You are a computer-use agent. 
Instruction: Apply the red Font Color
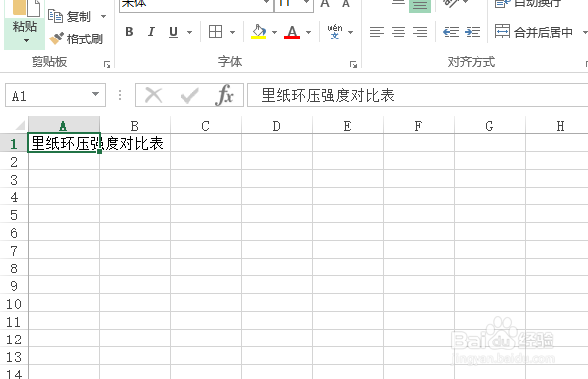pyautogui.click(x=292, y=32)
